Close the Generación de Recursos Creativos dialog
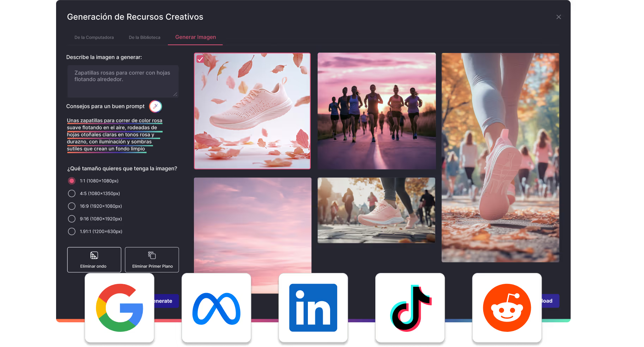Screen dimensions: 644x347 (x=559, y=17)
